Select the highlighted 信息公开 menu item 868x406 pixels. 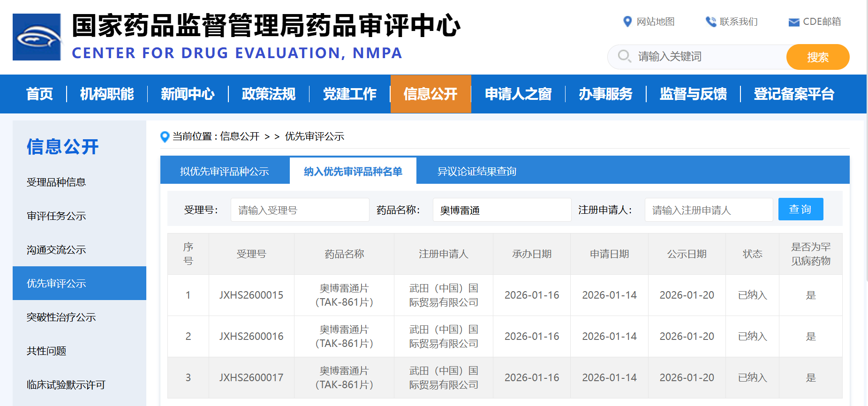coord(430,94)
